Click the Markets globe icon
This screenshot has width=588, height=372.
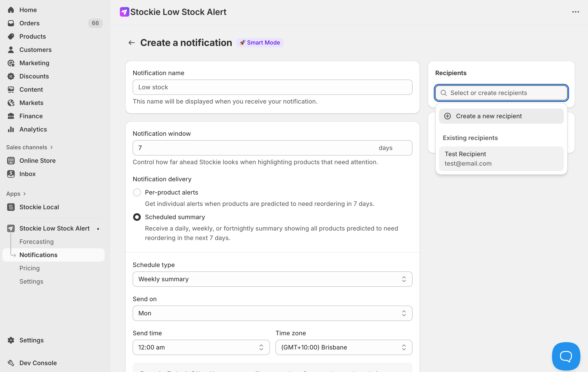pos(11,103)
